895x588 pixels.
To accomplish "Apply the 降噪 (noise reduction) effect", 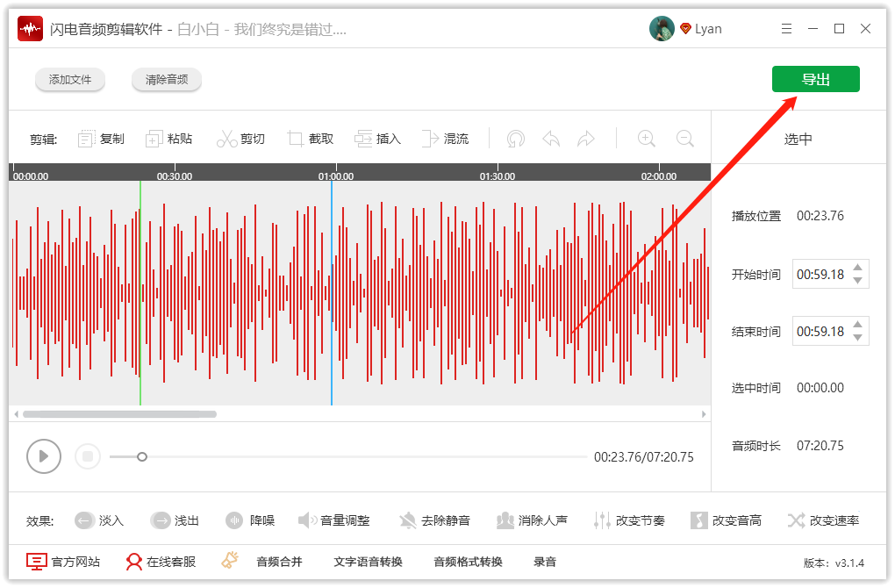I will coord(250,520).
